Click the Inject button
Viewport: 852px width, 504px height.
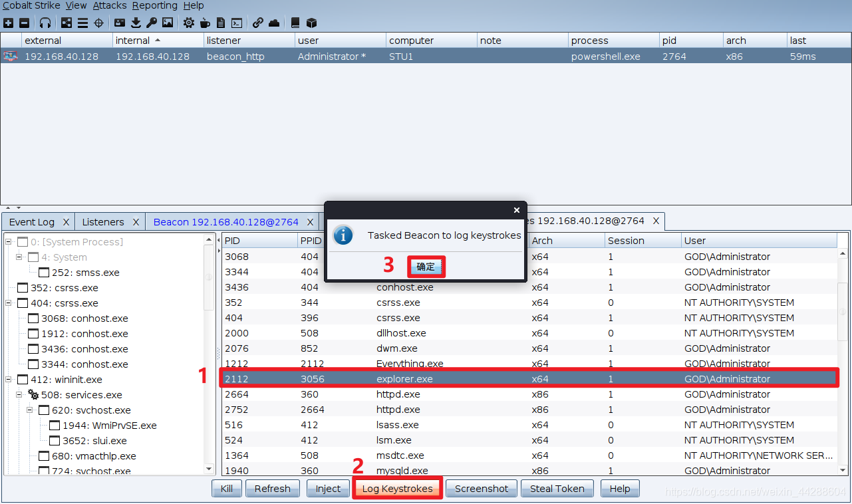328,489
